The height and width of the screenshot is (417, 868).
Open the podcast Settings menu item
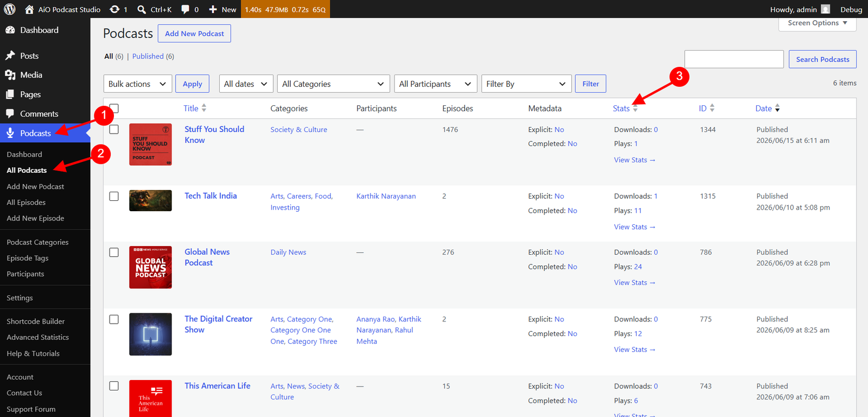coord(20,298)
